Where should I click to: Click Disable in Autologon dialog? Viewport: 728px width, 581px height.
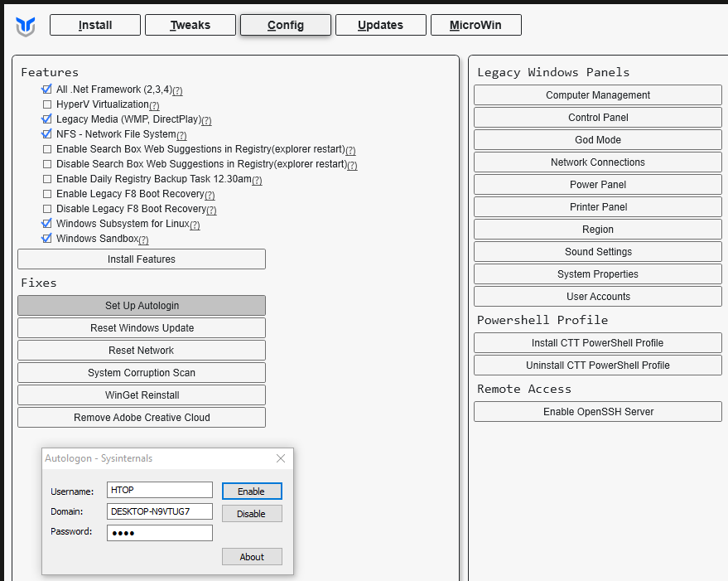[252, 514]
